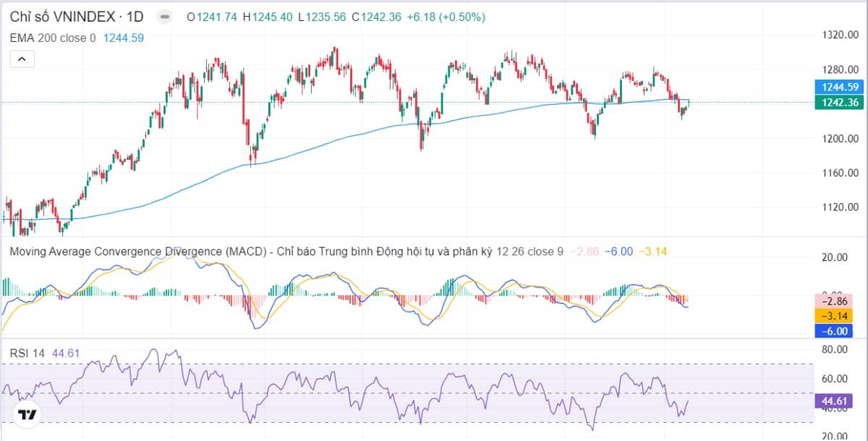Select the RSI 14 indicator legend
The width and height of the screenshot is (868, 441).
point(27,353)
